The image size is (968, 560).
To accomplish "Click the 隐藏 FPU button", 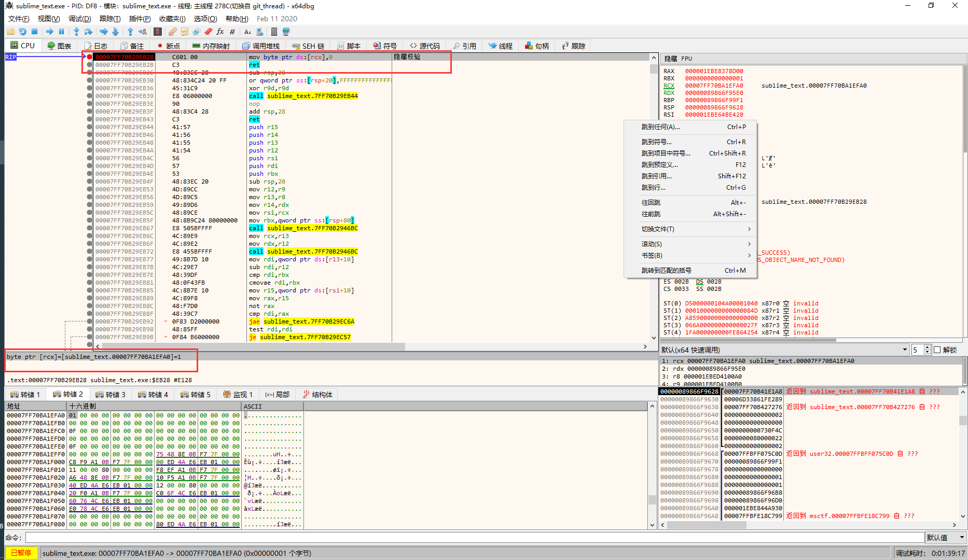I will [x=678, y=59].
